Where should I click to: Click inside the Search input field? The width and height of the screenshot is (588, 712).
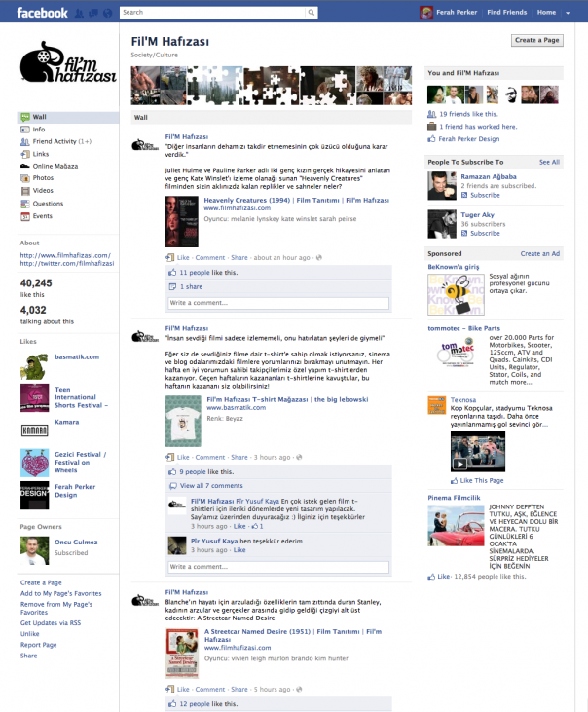(213, 13)
